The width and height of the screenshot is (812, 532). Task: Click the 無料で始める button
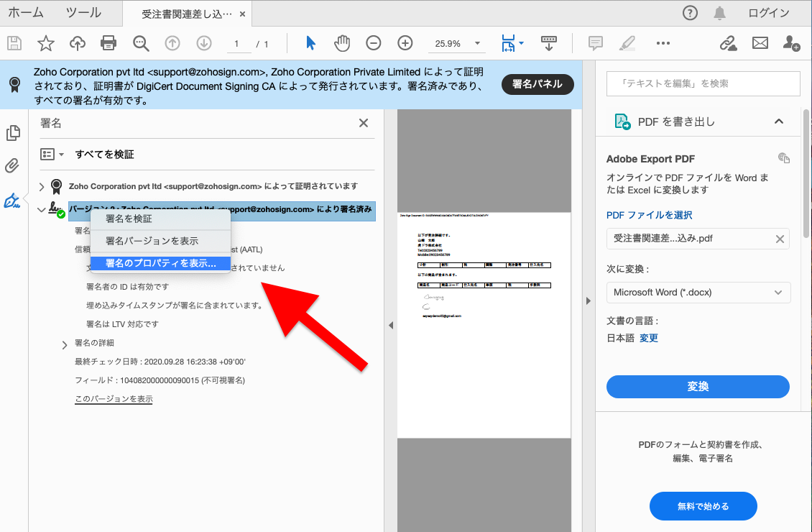pyautogui.click(x=703, y=506)
